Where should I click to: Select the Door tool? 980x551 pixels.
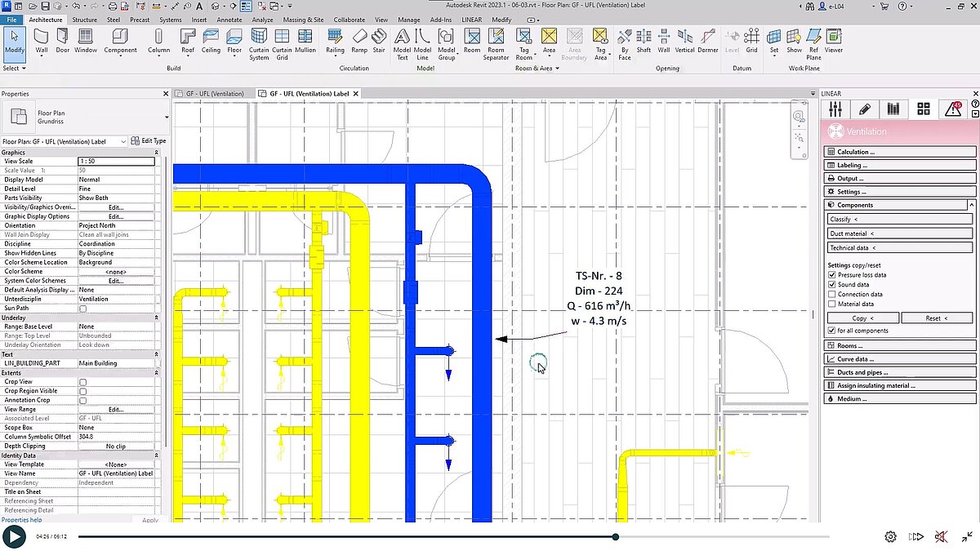click(x=63, y=41)
